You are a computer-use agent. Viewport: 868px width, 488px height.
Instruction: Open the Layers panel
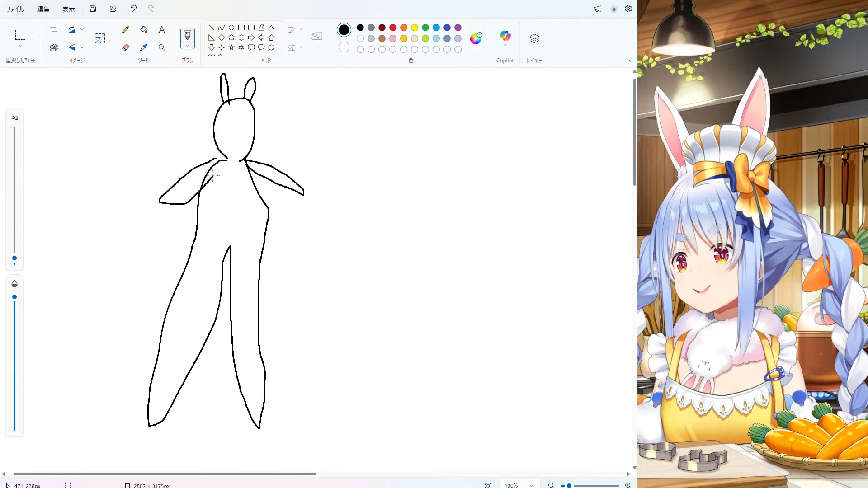(x=534, y=38)
